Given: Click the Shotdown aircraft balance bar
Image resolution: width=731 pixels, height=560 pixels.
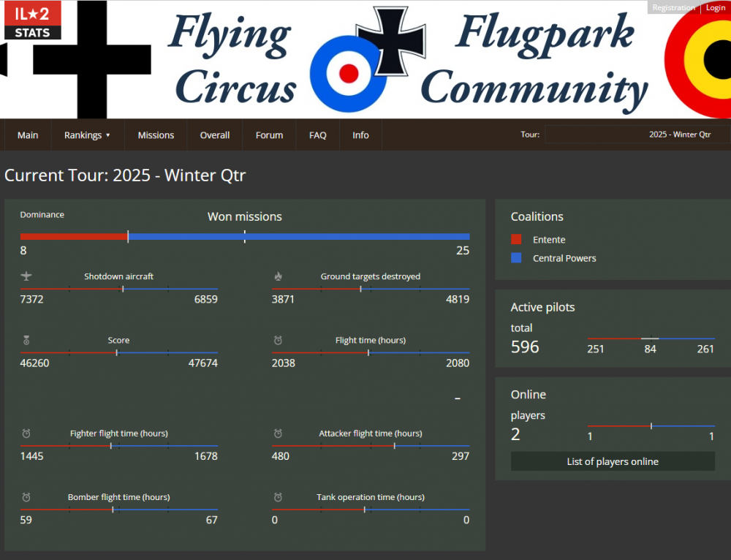Looking at the screenshot, I should (119, 289).
